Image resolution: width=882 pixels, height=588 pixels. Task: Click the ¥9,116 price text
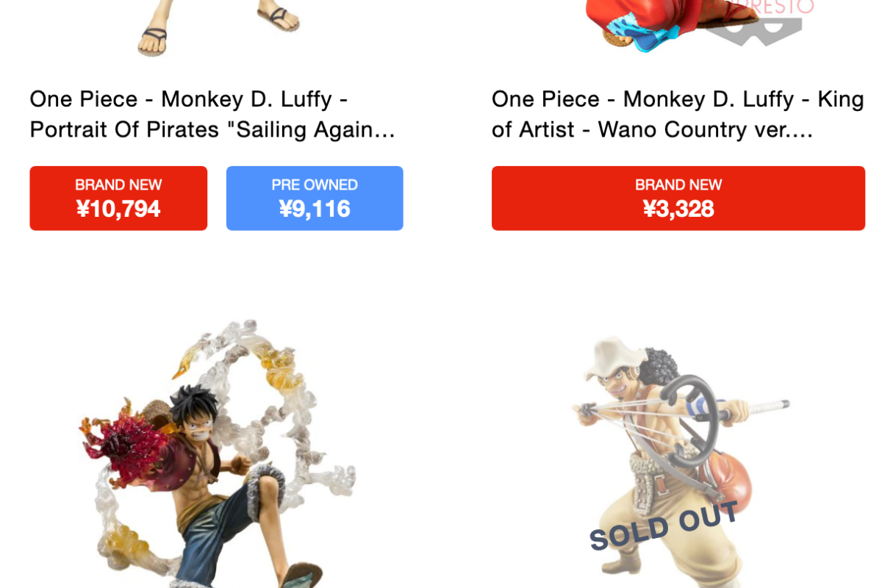tap(315, 209)
